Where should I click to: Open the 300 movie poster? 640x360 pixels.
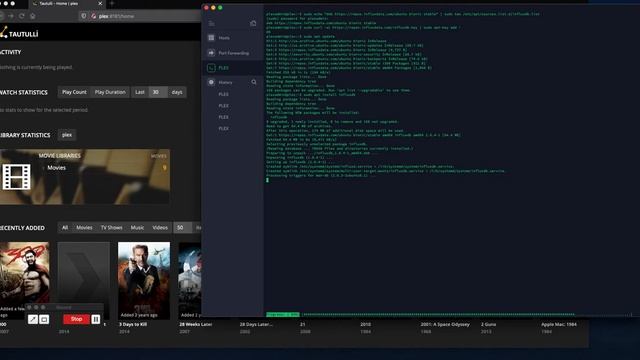[24, 273]
